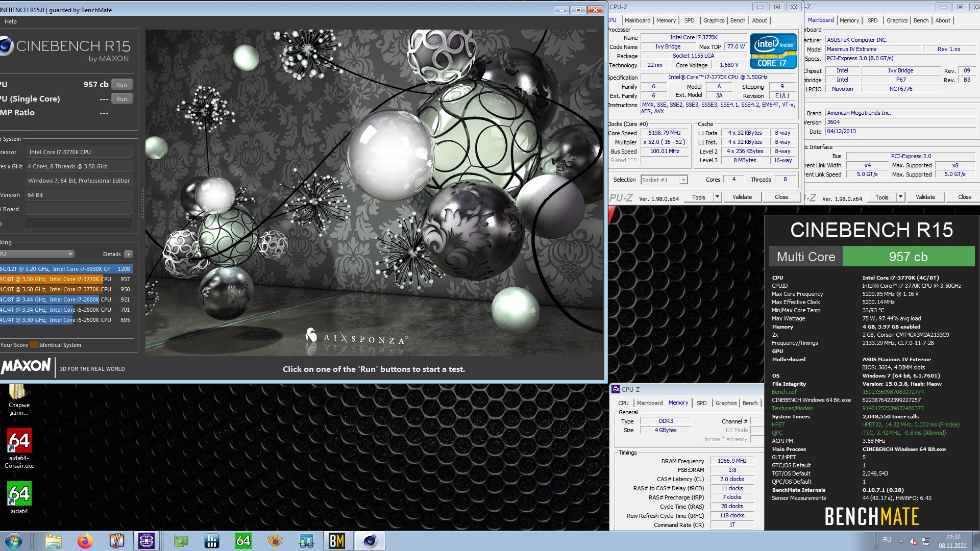Click the MAXON logo in Cinebench
Viewport: 980px width, 551px height.
pyautogui.click(x=27, y=366)
